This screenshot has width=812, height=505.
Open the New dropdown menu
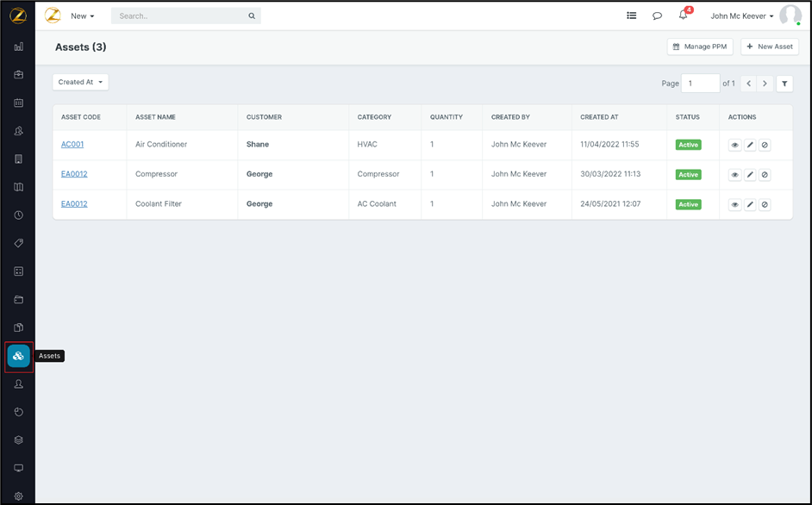(x=83, y=16)
